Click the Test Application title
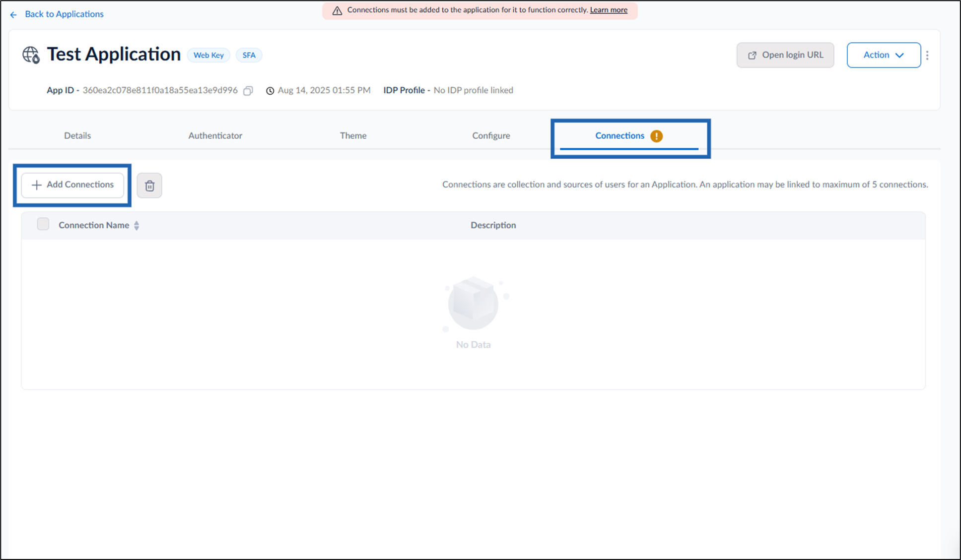The image size is (961, 560). [x=114, y=54]
